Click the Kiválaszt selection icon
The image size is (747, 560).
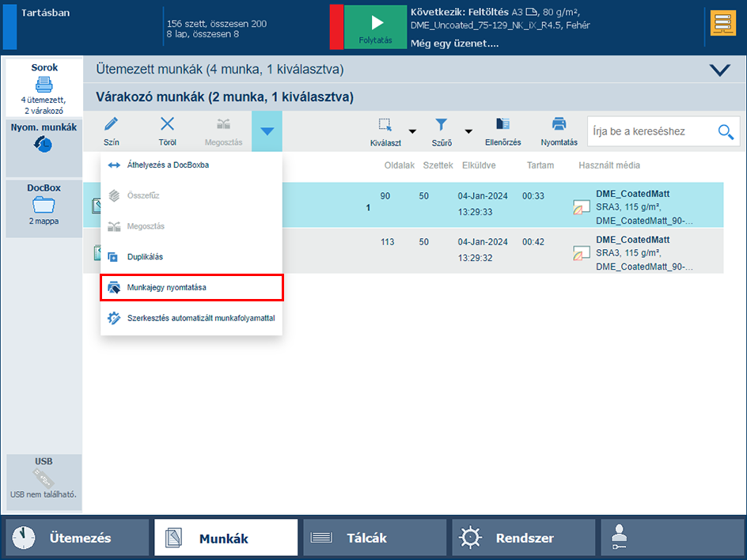[385, 125]
